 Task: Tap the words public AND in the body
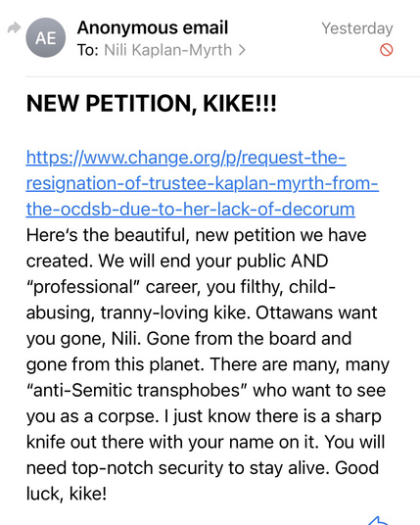(283, 262)
